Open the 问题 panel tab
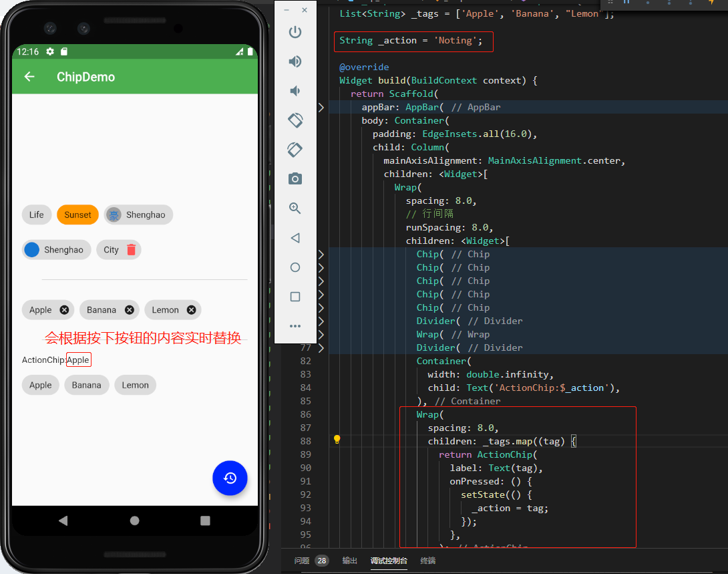 (x=302, y=561)
